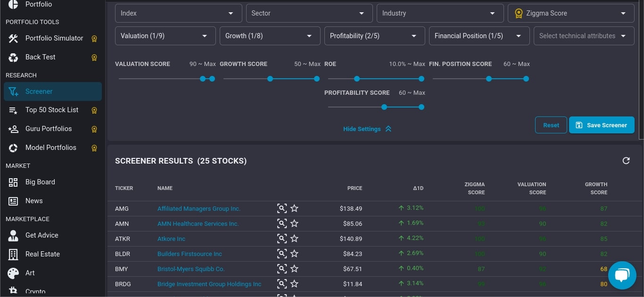Click the Save Screener button
Screen dimensions: 644x297
602,125
